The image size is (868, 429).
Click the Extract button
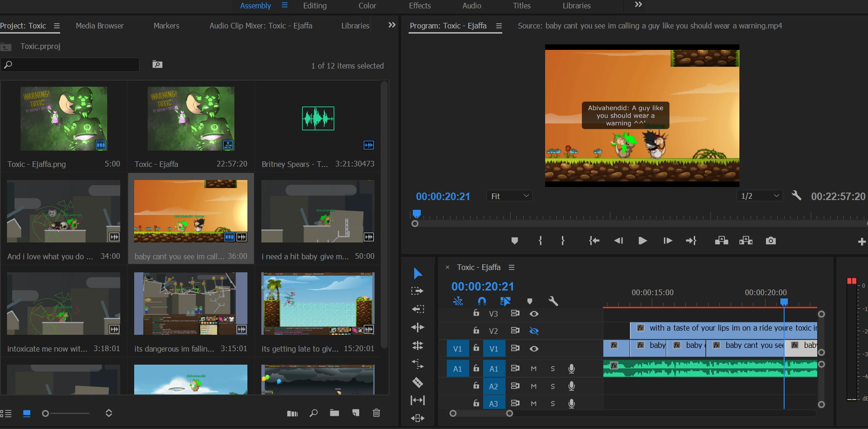[746, 241]
